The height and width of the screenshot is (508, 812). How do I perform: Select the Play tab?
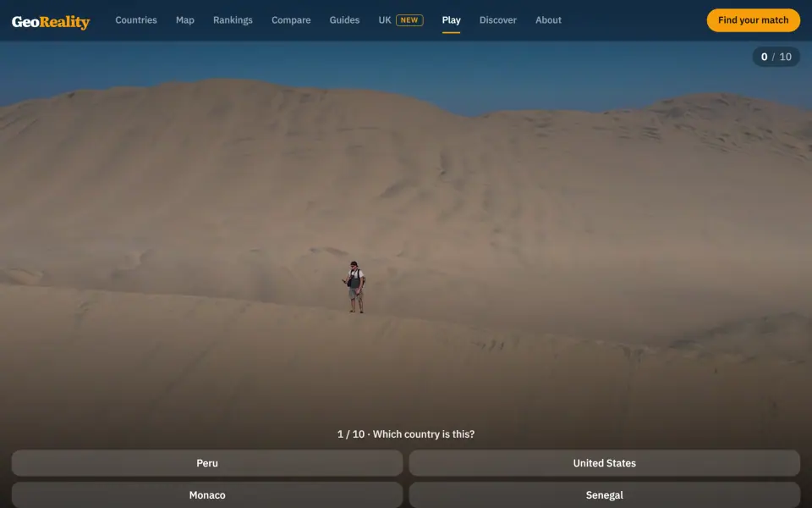point(451,20)
